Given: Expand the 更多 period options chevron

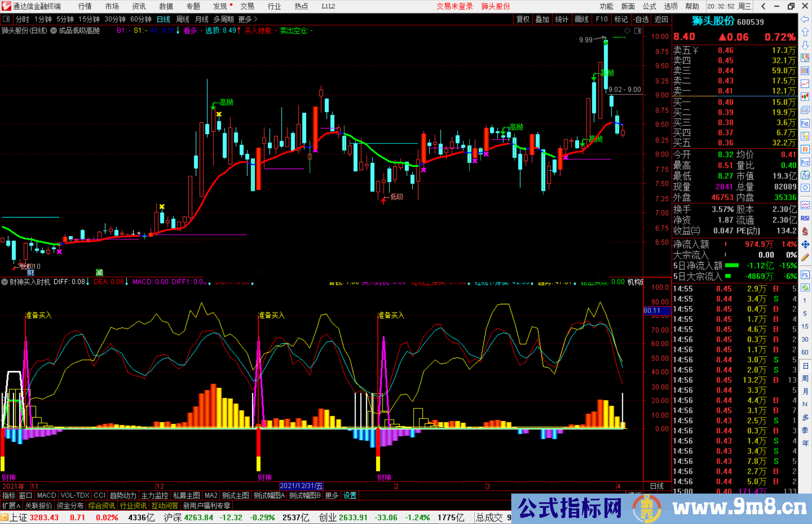Looking at the screenshot, I should (256, 19).
